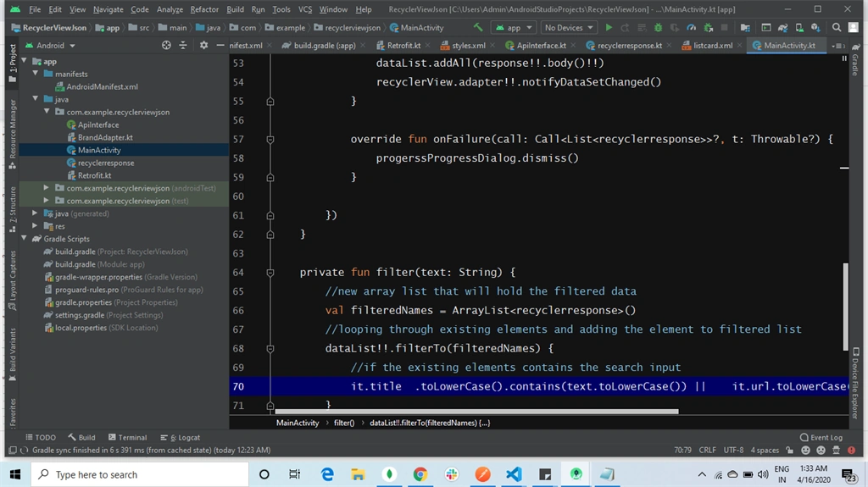This screenshot has height=487, width=868.
Task: Collapse the manifests folder
Action: coord(36,74)
